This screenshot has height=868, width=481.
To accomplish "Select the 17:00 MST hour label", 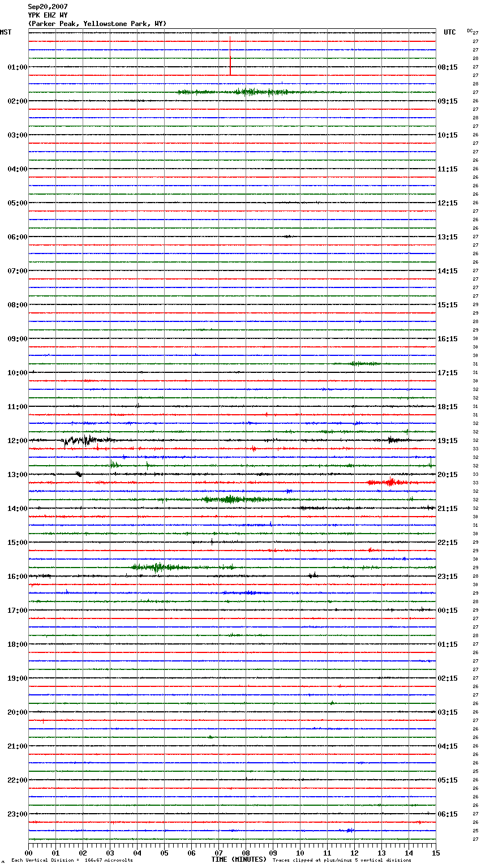I will 18,611.
